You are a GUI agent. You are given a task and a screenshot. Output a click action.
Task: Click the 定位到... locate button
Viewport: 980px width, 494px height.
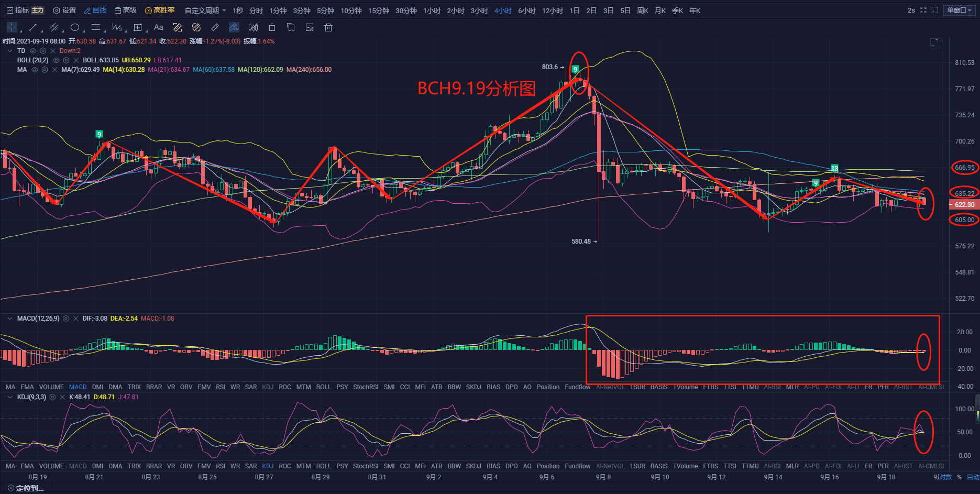[26, 488]
